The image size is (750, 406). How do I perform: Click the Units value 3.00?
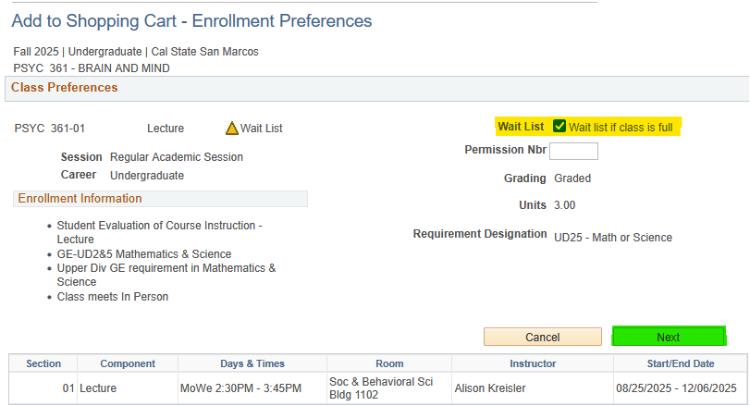(564, 205)
